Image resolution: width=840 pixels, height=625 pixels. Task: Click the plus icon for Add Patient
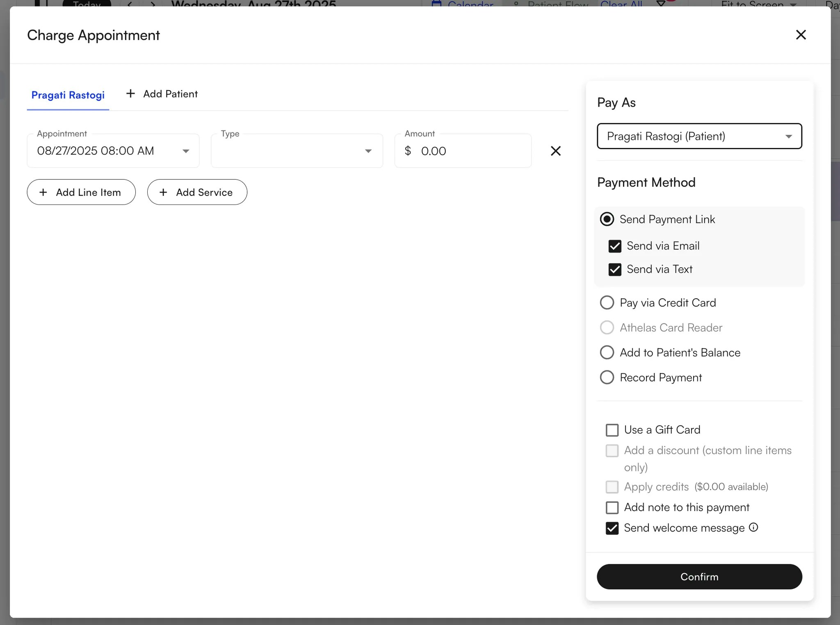[x=130, y=93]
